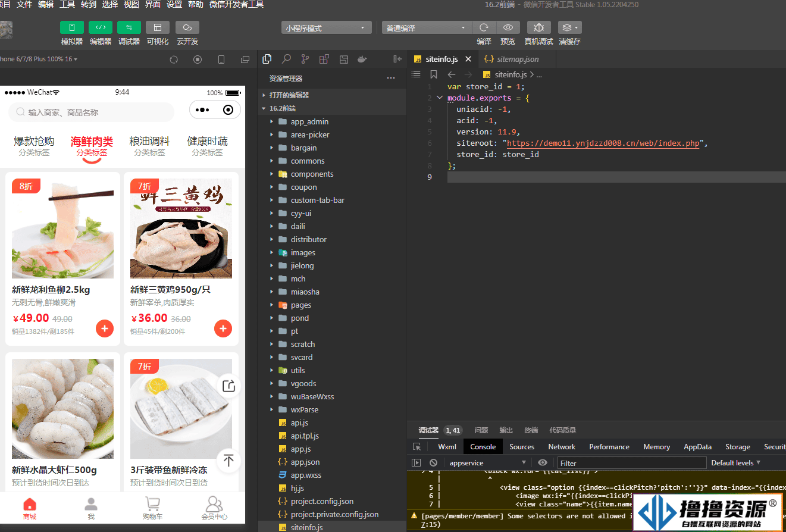Open 资源管理器 more options ellipsis
The height and width of the screenshot is (532, 786).
click(x=391, y=78)
